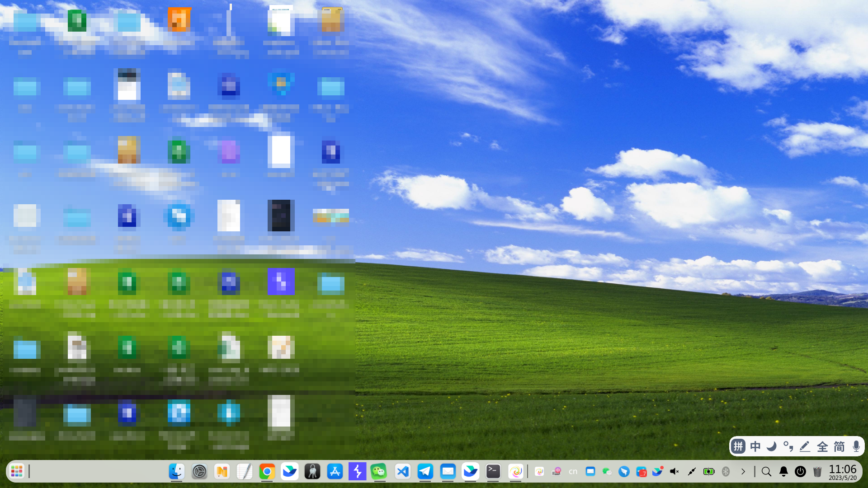Open the App Store icon
Screen dimensions: 868x488
click(335, 471)
